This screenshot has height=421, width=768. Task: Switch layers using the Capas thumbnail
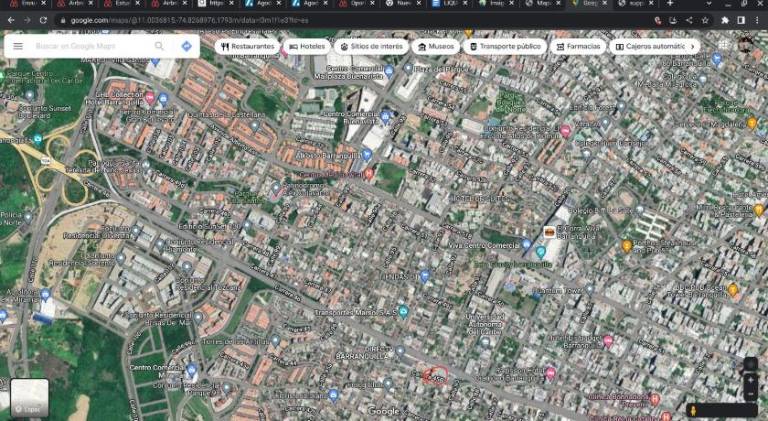pyautogui.click(x=29, y=398)
